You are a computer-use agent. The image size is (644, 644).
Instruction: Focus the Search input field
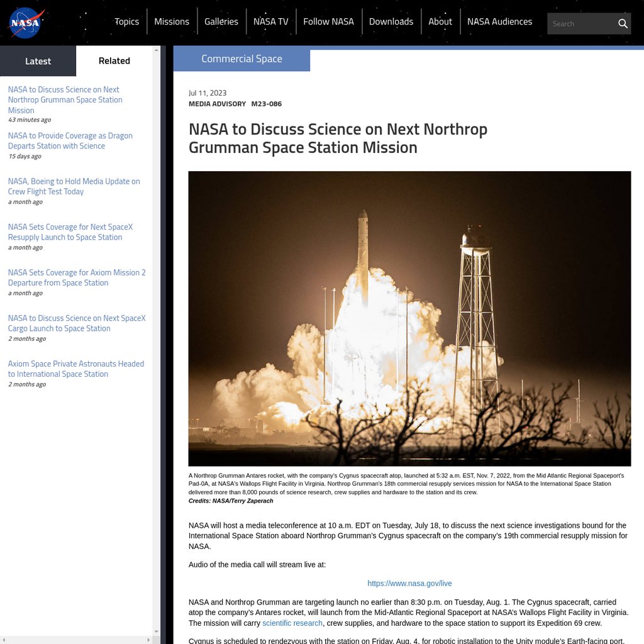click(x=581, y=24)
